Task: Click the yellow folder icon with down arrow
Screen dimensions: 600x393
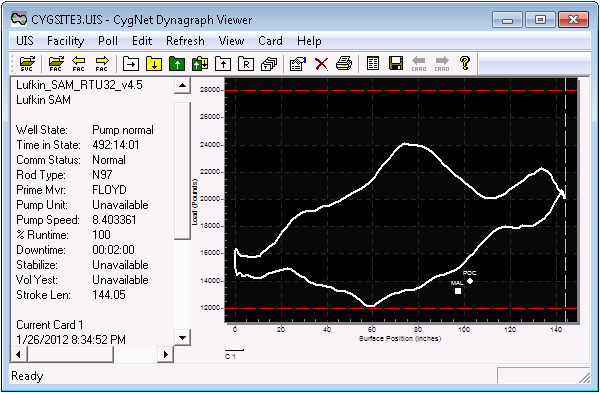Action: coord(154,64)
